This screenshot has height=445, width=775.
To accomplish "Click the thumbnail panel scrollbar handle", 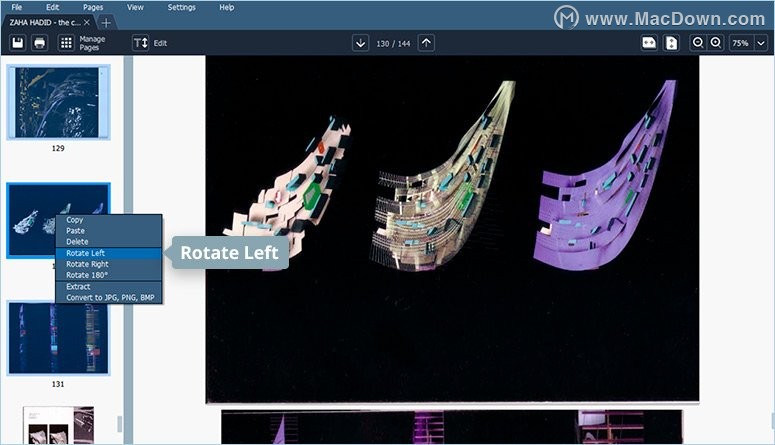I will coord(119,424).
